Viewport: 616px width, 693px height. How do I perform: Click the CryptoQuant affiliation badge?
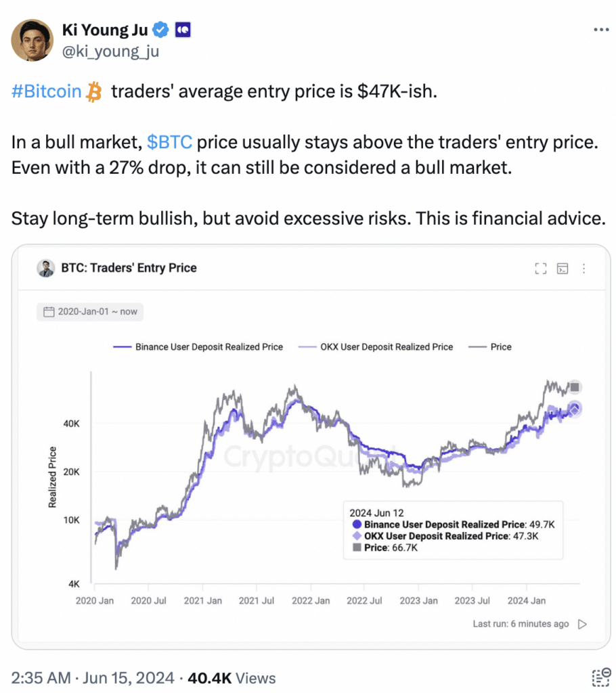pos(183,30)
